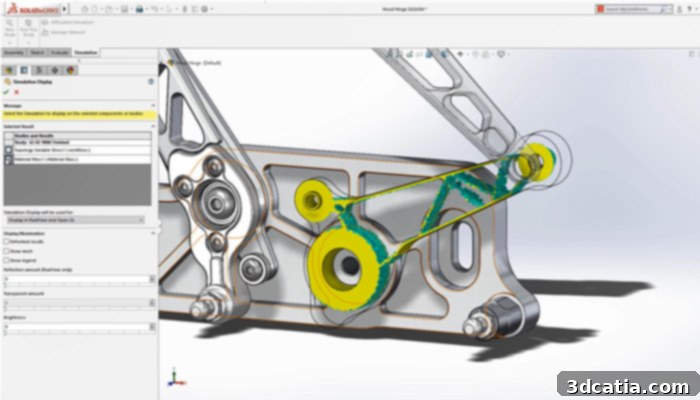Click the Reflection amount slider track
This screenshot has height=400, width=700.
pos(79,284)
